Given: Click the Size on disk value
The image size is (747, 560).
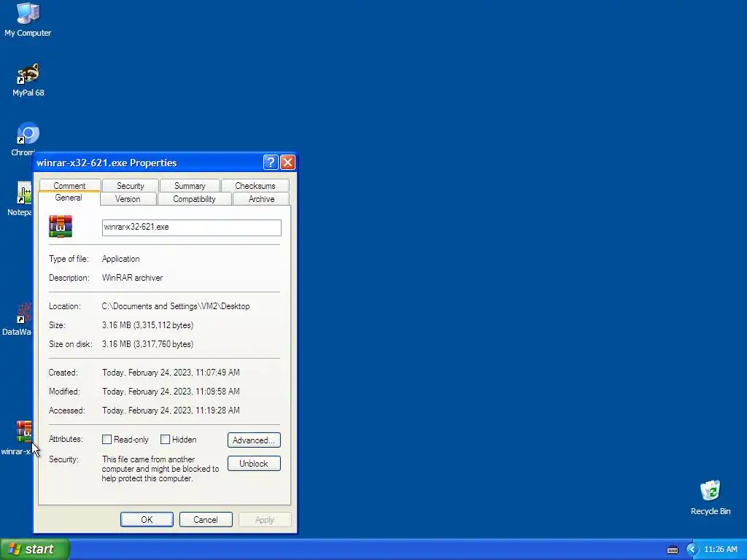Looking at the screenshot, I should (147, 344).
